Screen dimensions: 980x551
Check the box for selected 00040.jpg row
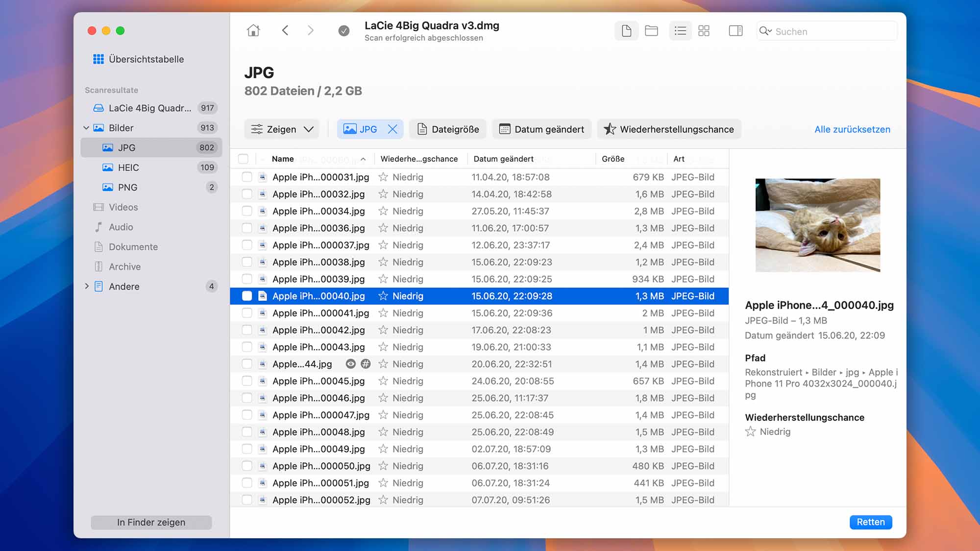click(x=247, y=296)
